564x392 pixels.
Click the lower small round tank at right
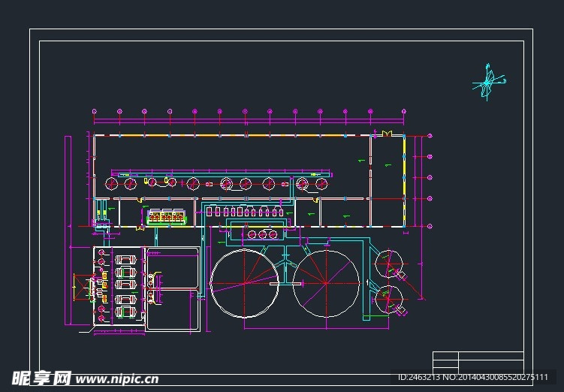pos(390,300)
